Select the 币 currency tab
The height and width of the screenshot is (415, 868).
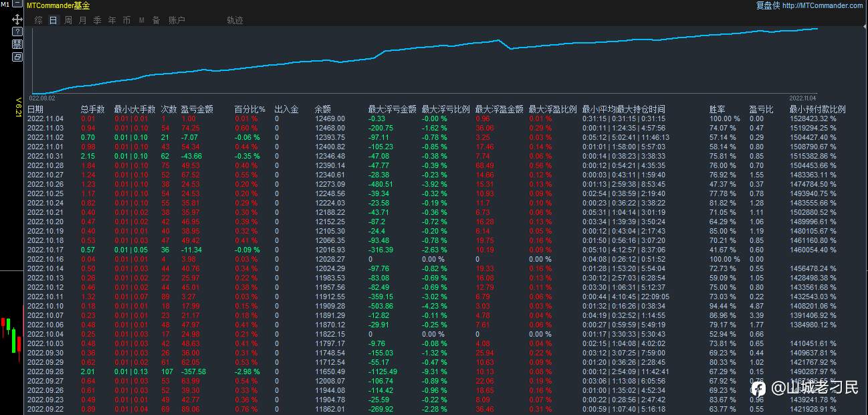click(127, 20)
